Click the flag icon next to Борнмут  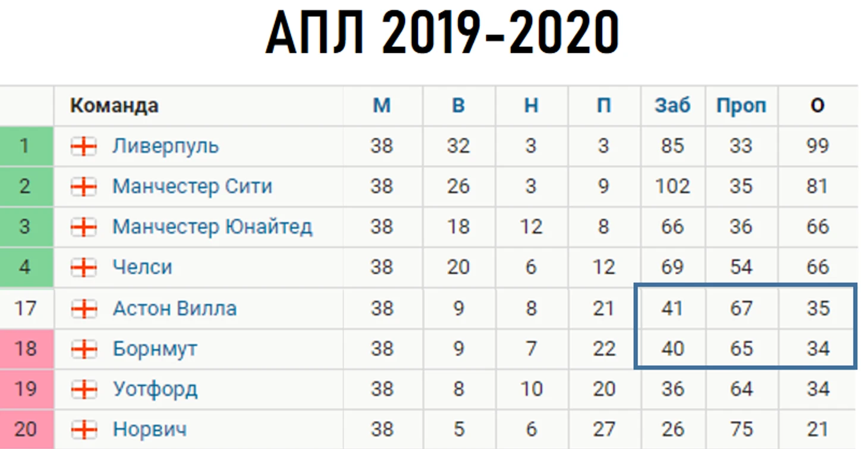[84, 349]
